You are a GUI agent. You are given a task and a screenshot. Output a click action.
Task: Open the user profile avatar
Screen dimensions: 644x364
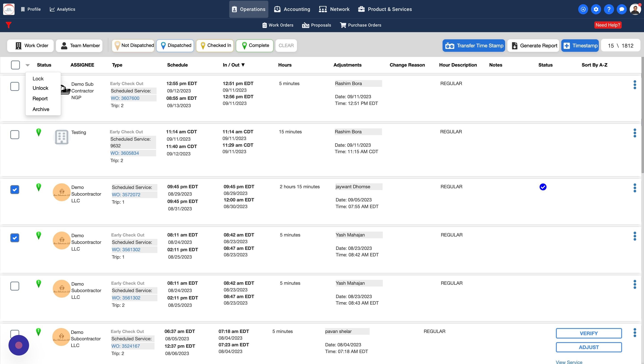pyautogui.click(x=635, y=9)
